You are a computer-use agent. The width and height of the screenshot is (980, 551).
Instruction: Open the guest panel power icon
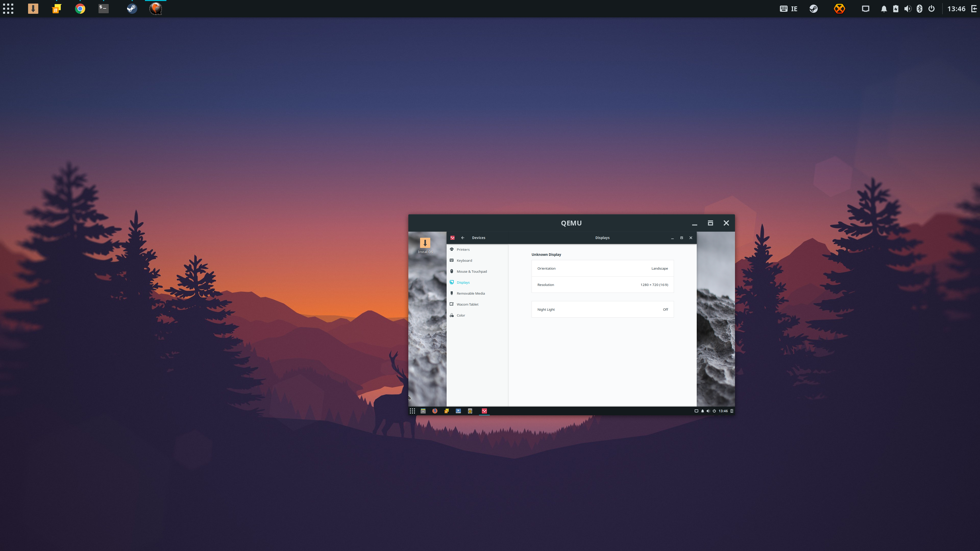tap(714, 411)
